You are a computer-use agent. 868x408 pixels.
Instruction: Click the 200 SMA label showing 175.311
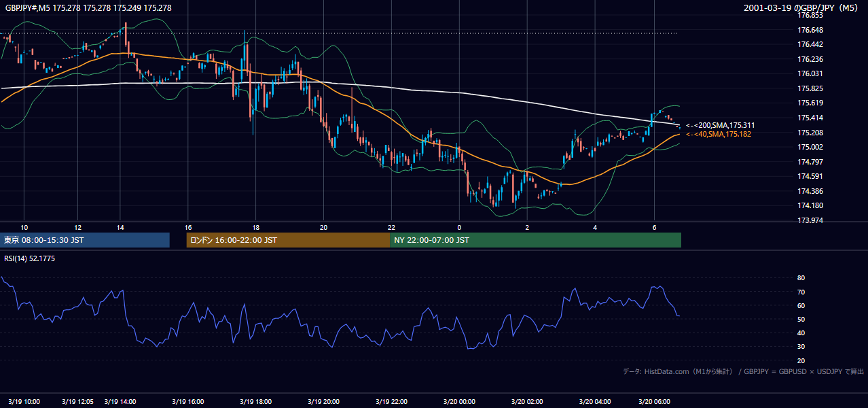point(720,126)
